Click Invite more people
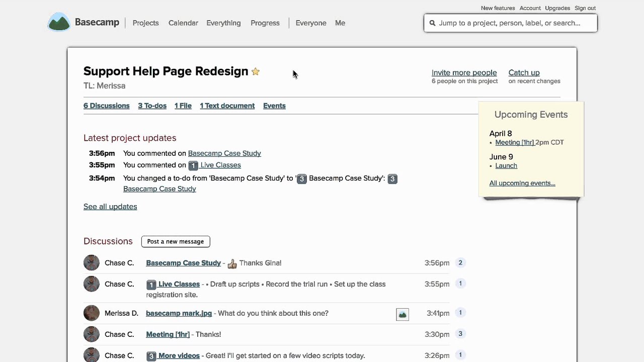The width and height of the screenshot is (644, 362). pos(464,73)
